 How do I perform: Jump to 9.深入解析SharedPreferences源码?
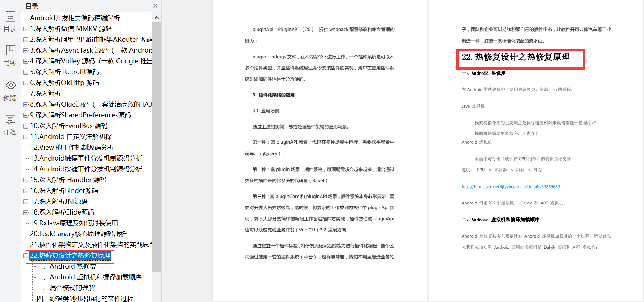(x=80, y=115)
